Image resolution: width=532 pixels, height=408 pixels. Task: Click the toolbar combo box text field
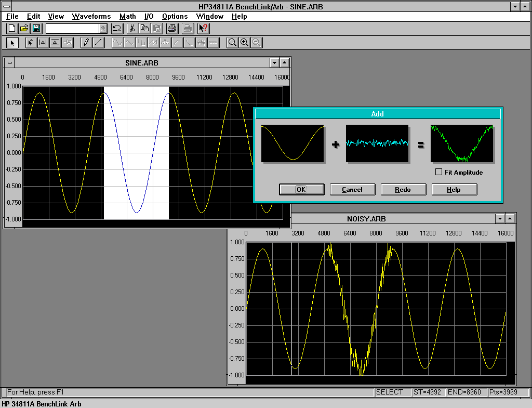click(x=73, y=29)
